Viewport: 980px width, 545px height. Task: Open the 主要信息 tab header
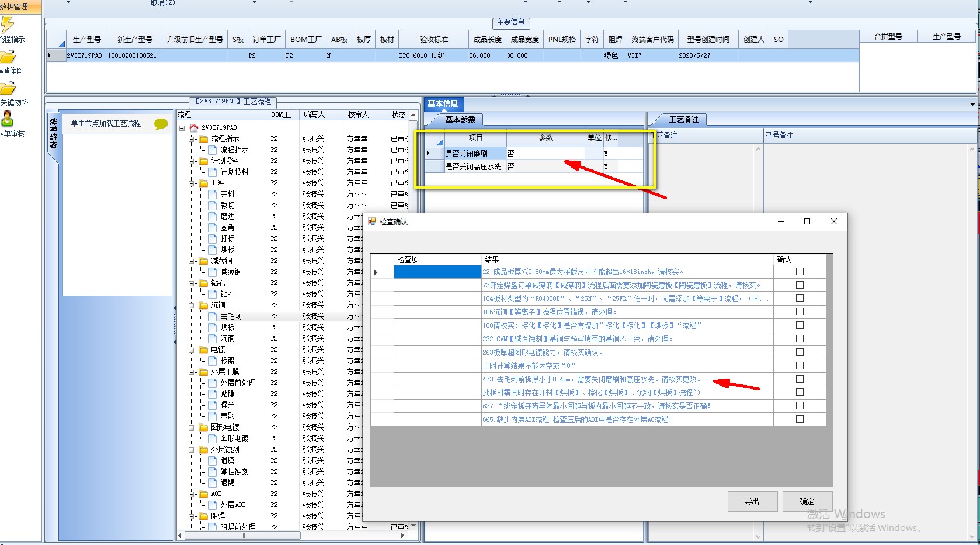click(510, 22)
